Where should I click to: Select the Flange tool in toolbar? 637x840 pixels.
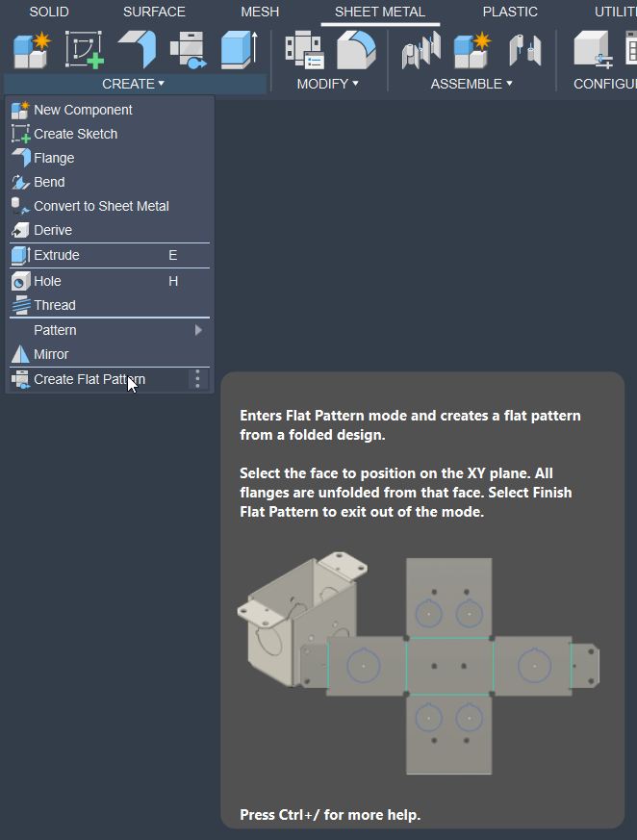tap(138, 50)
